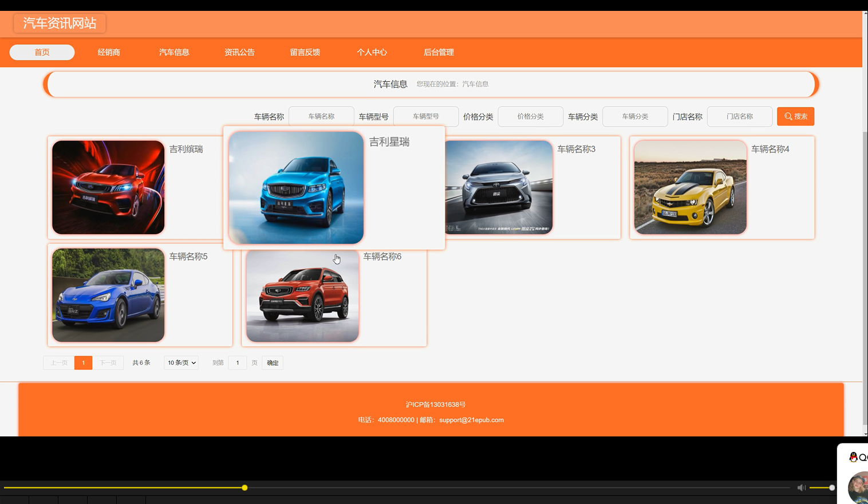Click the 车辆分类 filter field
This screenshot has height=504, width=868.
(635, 116)
